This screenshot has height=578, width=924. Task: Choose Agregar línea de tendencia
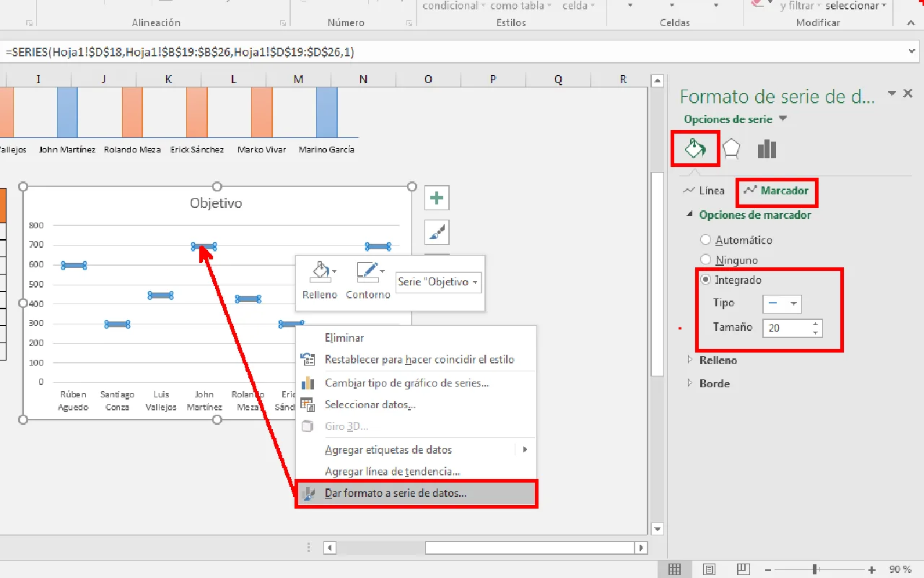click(x=416, y=471)
